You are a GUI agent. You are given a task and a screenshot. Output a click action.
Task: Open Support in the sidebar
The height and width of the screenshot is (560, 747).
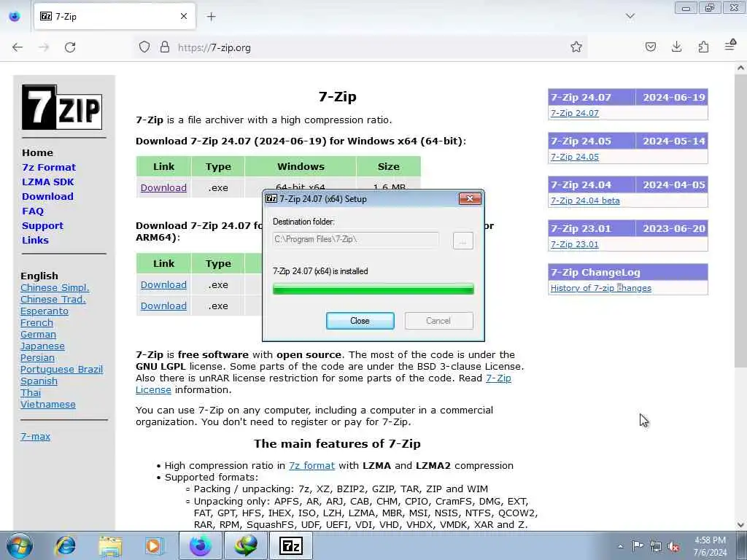tap(42, 226)
